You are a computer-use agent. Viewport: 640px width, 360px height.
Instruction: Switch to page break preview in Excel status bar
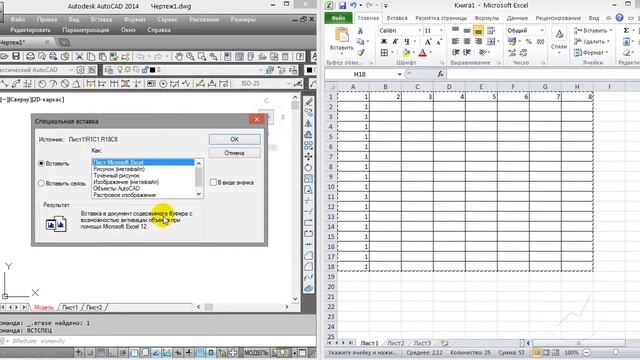556,352
